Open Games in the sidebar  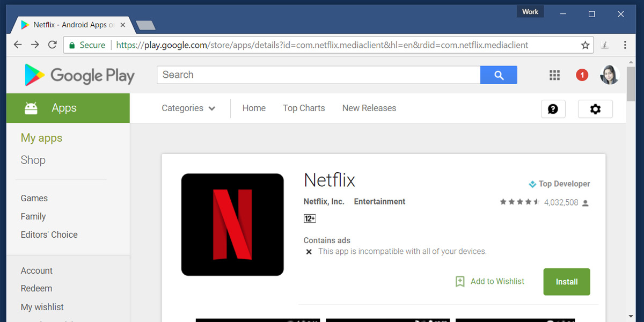34,199
